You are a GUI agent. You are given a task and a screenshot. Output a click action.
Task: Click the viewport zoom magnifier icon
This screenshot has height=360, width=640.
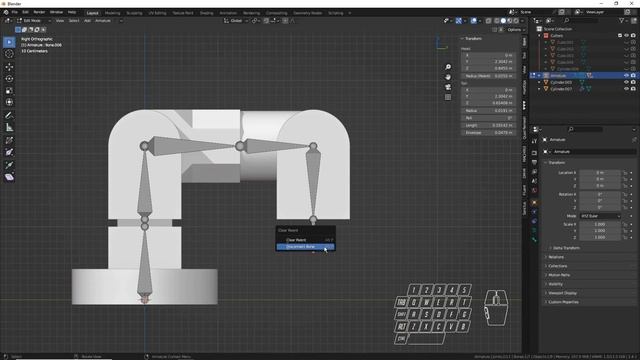point(448,67)
